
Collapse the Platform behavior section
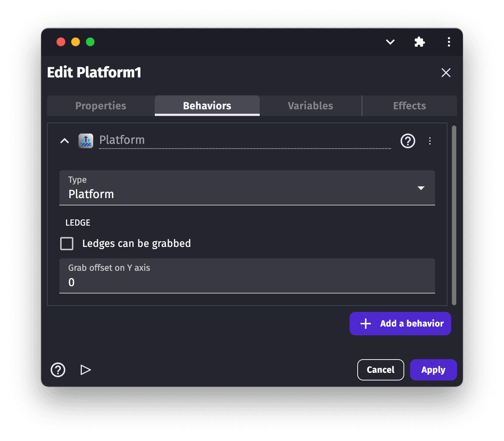point(65,141)
